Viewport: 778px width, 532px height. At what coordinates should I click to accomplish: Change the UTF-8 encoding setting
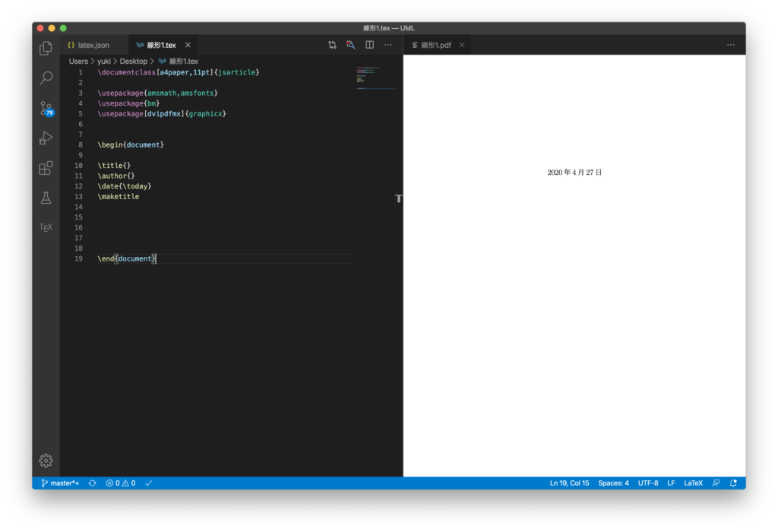648,483
